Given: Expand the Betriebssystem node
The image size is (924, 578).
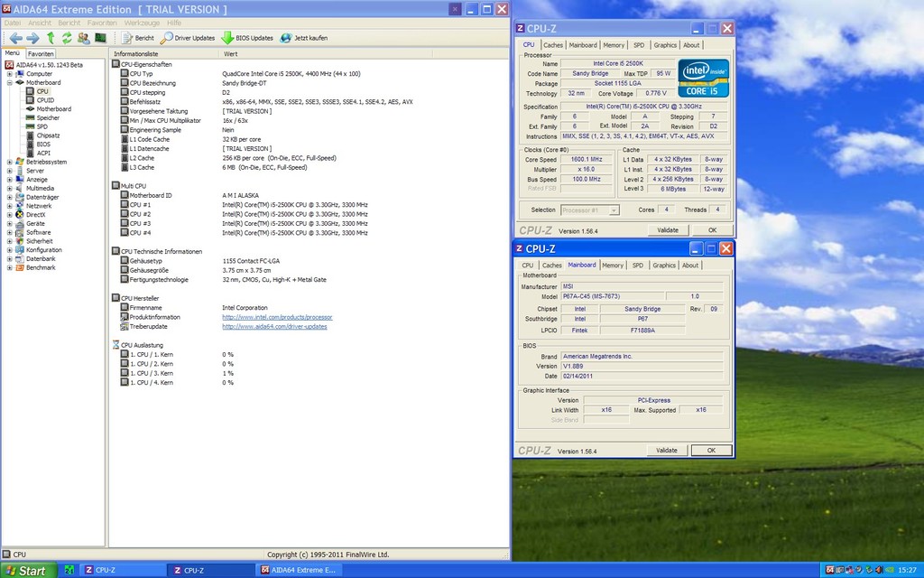Looking at the screenshot, I should (x=9, y=163).
